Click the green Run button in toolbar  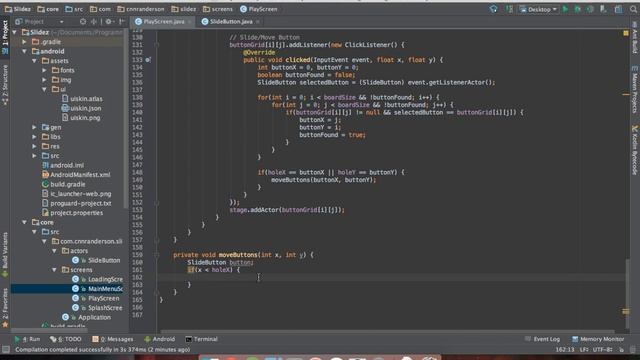(565, 9)
